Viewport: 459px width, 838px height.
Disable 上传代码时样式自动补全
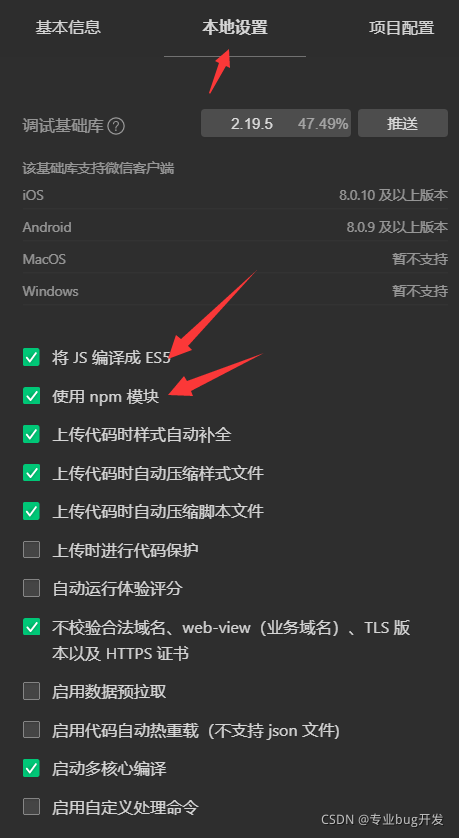click(32, 434)
